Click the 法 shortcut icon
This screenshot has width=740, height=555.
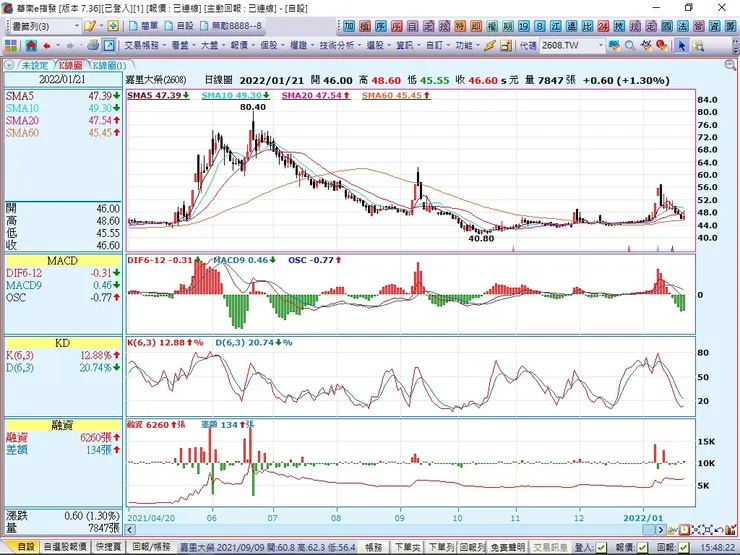point(683,26)
